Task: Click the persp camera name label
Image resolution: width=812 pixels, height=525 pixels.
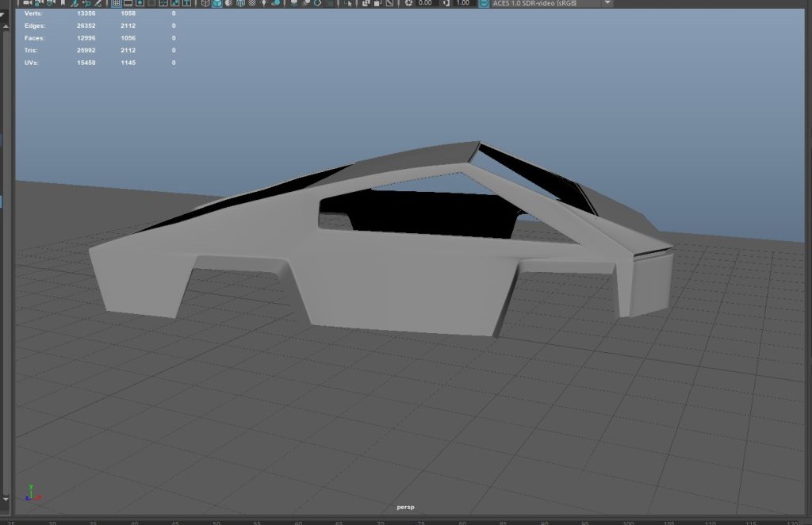Action: tap(405, 507)
